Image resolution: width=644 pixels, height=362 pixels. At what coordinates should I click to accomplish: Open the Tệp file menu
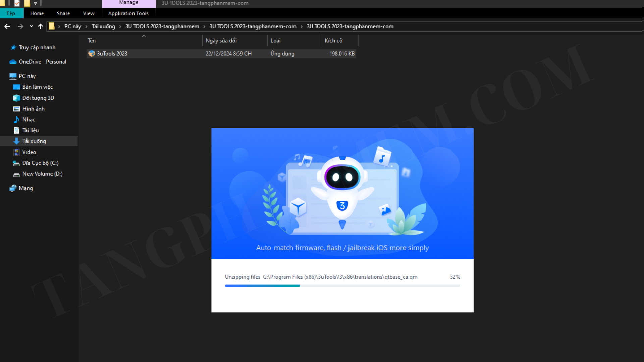point(11,13)
